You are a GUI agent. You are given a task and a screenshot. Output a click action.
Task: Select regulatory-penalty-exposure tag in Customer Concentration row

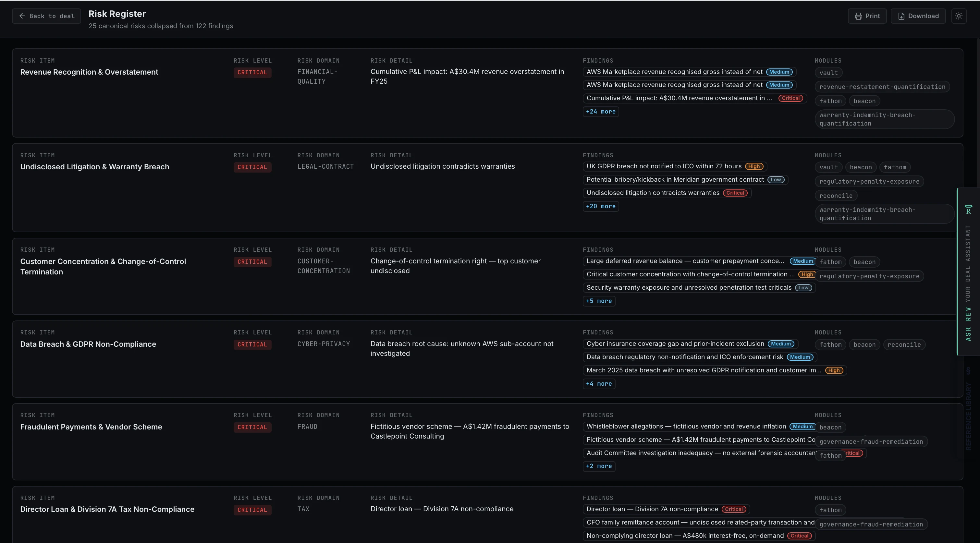pyautogui.click(x=869, y=276)
